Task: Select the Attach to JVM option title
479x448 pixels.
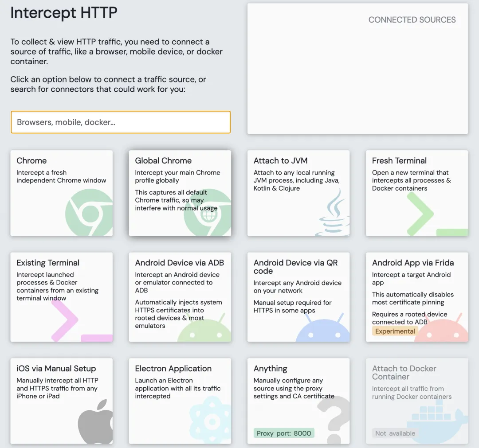Action: (280, 161)
